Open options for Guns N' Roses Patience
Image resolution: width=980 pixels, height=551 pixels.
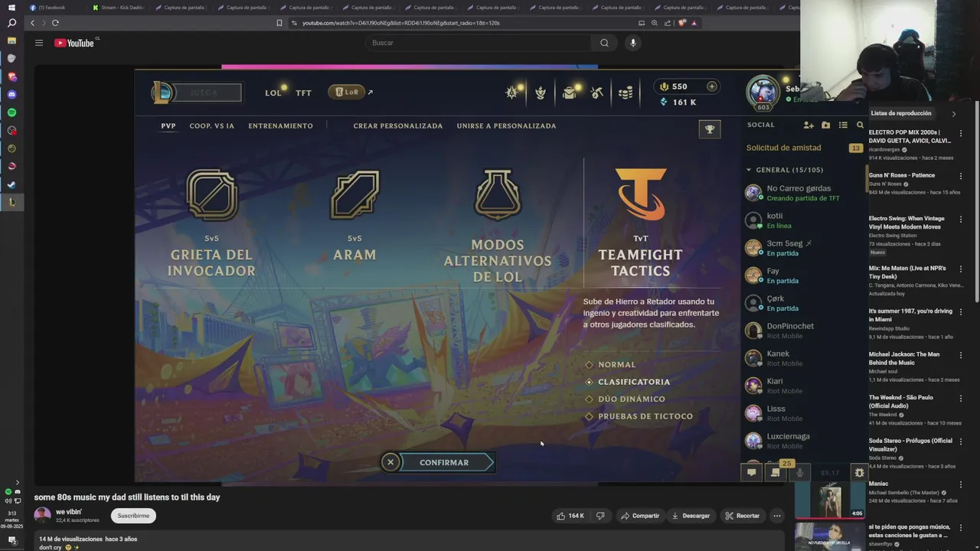point(961,176)
